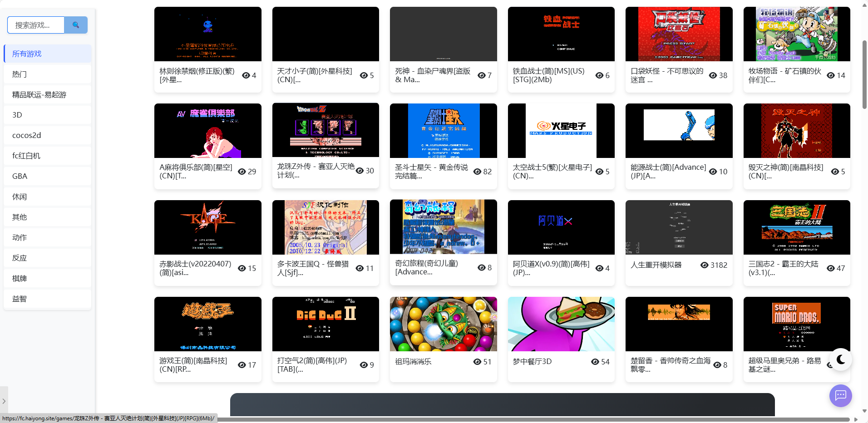The height and width of the screenshot is (423, 868).
Task: Select the GBA category
Action: pos(48,176)
